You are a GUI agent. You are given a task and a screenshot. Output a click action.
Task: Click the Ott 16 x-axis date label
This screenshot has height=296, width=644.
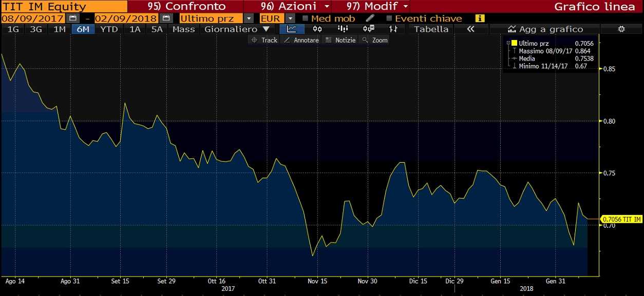pyautogui.click(x=217, y=281)
